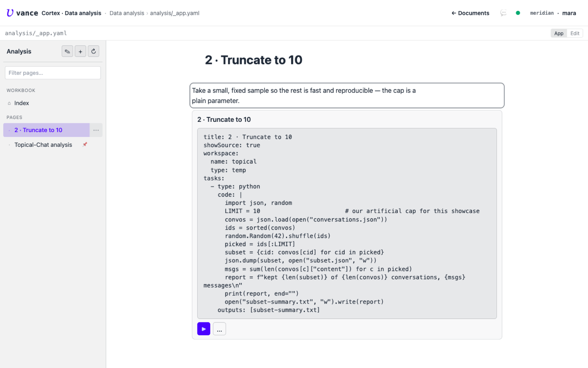Screen dimensions: 588x368
Task: Run the task with the play button
Action: (204, 329)
